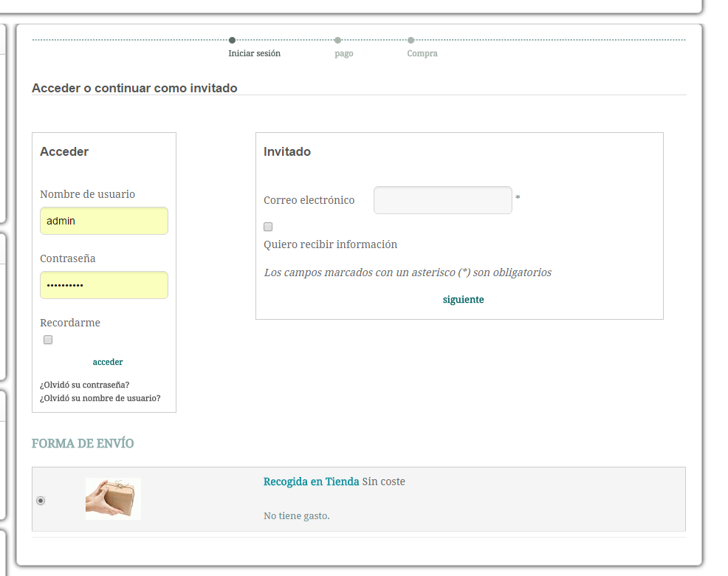Image resolution: width=728 pixels, height=576 pixels.
Task: Open the ¿Olvidó su contraseña? link
Action: [84, 385]
